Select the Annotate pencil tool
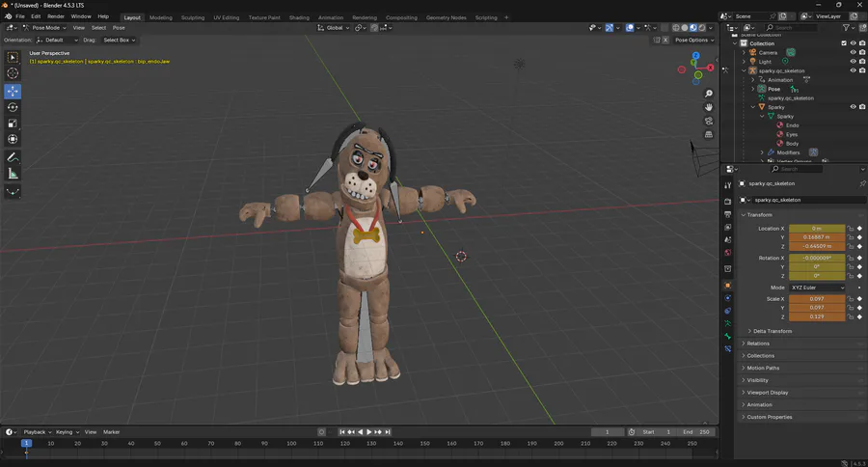Screen dimensions: 868x467 (13, 158)
